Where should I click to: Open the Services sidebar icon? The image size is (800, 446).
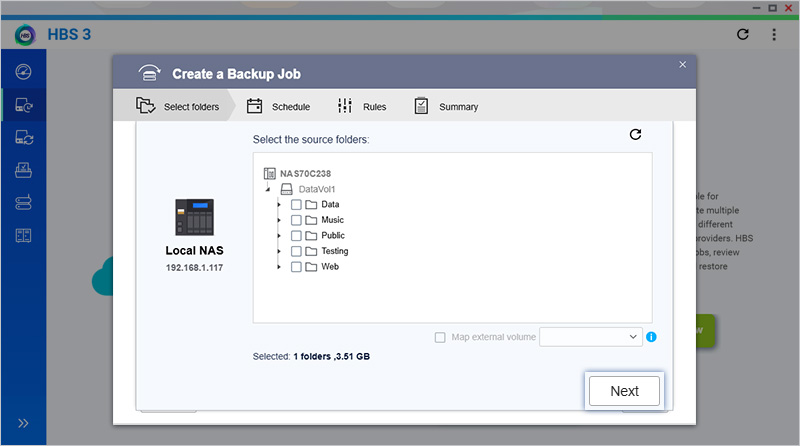[23, 235]
